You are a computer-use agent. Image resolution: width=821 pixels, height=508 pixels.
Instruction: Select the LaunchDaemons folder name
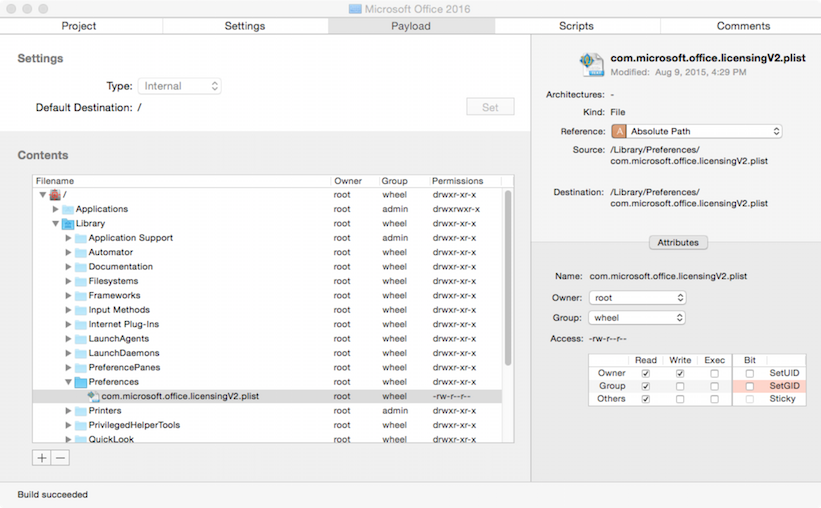[124, 353]
